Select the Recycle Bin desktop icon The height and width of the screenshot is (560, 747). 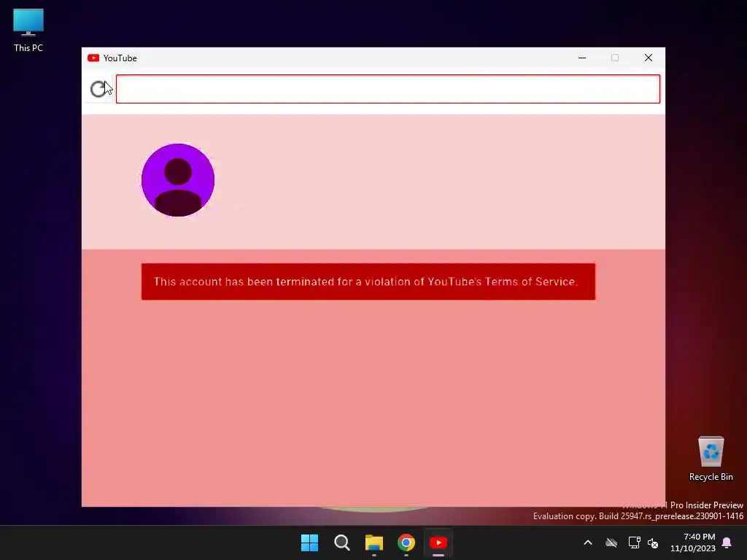[x=711, y=459]
